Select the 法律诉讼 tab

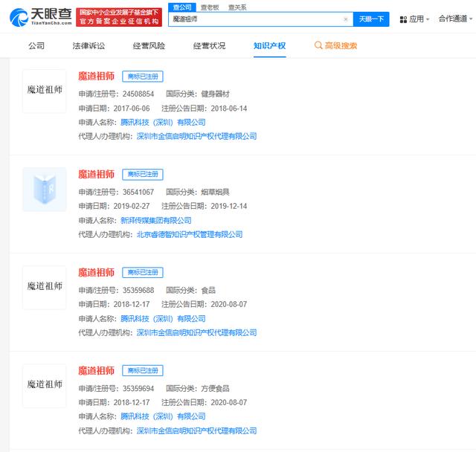tap(89, 46)
